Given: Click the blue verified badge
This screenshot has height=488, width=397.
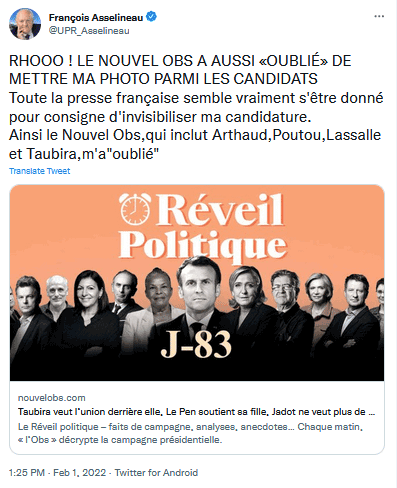Looking at the screenshot, I should [x=152, y=17].
